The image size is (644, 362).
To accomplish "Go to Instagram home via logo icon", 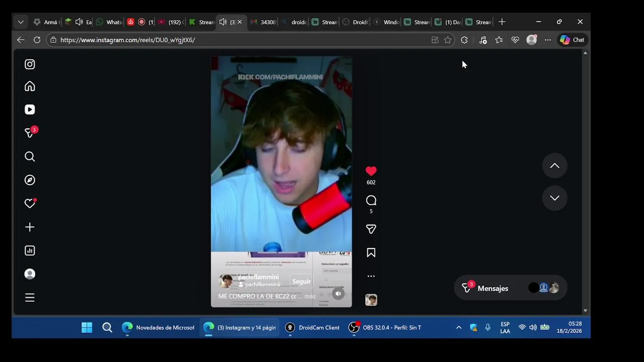I will point(30,64).
